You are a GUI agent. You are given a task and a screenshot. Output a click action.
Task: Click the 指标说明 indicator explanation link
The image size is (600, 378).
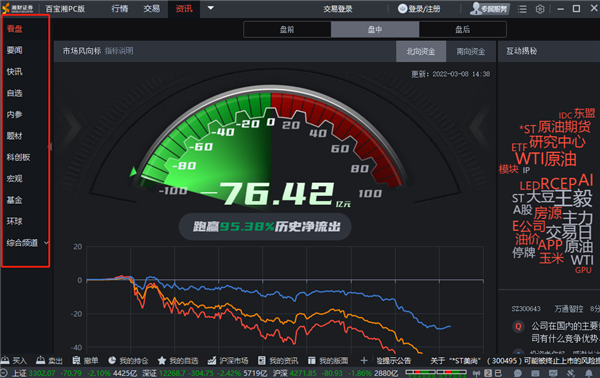pos(119,51)
